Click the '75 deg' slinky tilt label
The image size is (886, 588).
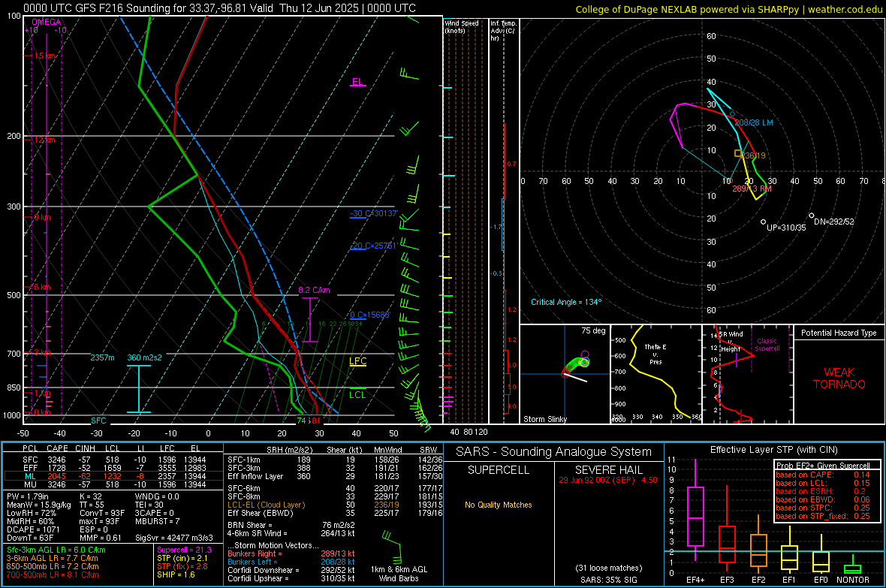[593, 330]
